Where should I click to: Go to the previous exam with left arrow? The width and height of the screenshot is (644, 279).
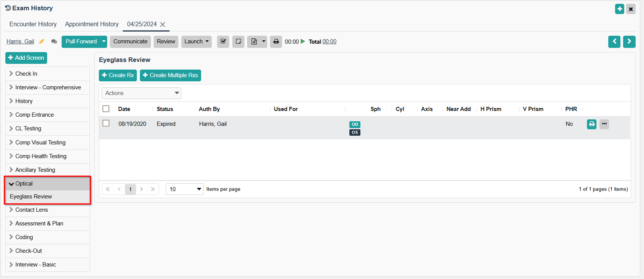pyautogui.click(x=614, y=41)
